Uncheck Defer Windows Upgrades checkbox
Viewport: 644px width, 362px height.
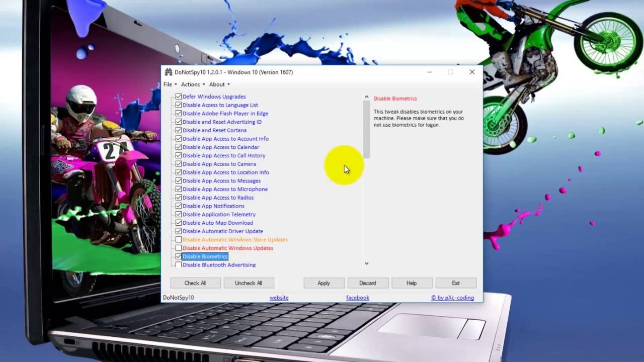point(179,97)
